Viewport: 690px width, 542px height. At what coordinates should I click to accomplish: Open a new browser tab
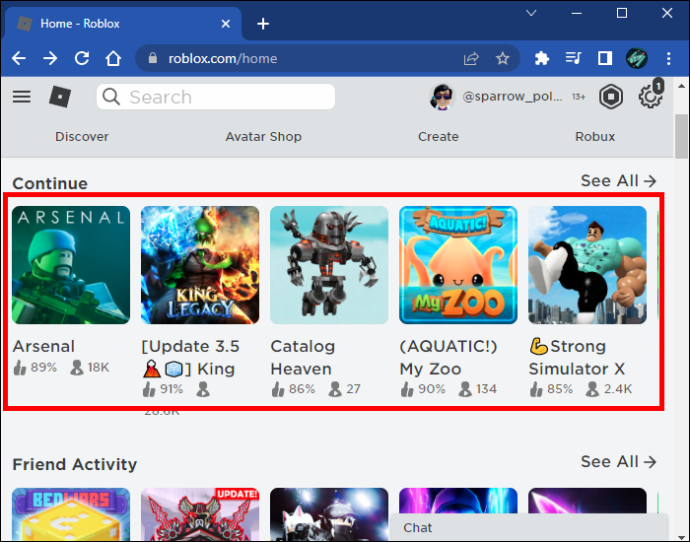coord(263,24)
